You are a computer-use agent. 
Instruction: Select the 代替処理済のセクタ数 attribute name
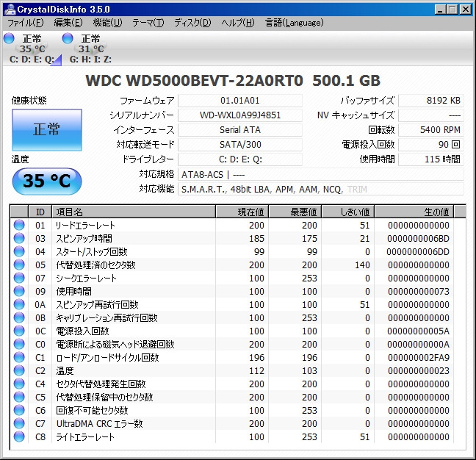coord(95,265)
